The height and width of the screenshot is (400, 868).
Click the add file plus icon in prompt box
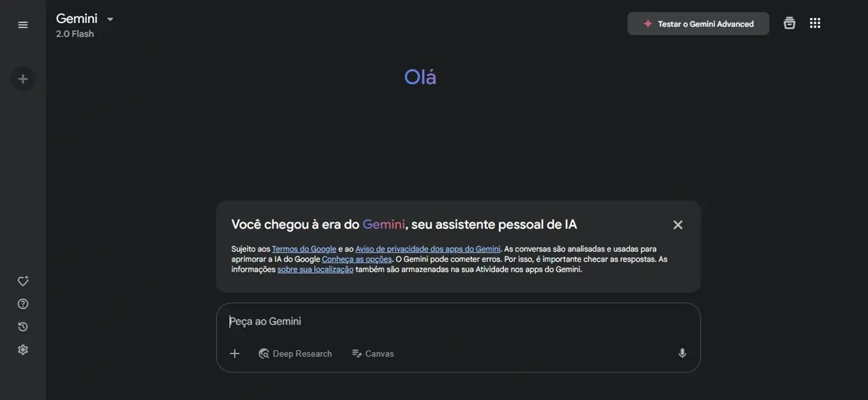coord(235,353)
